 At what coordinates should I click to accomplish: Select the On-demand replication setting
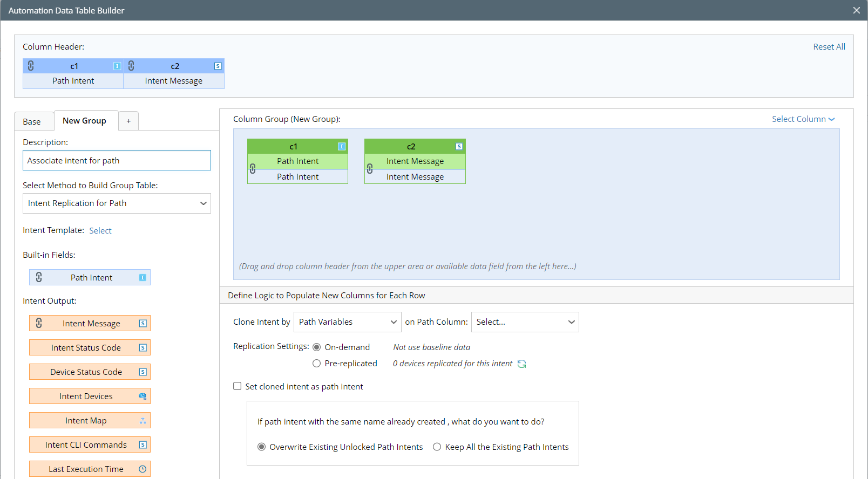pos(317,347)
